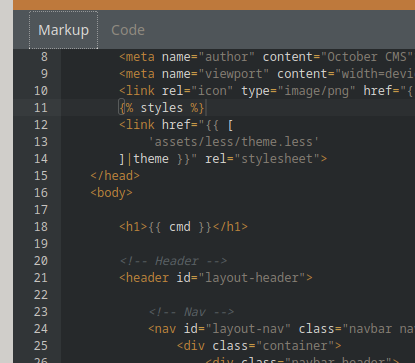Click line number 18 in the gutter
This screenshot has height=363, width=415.
tap(41, 227)
